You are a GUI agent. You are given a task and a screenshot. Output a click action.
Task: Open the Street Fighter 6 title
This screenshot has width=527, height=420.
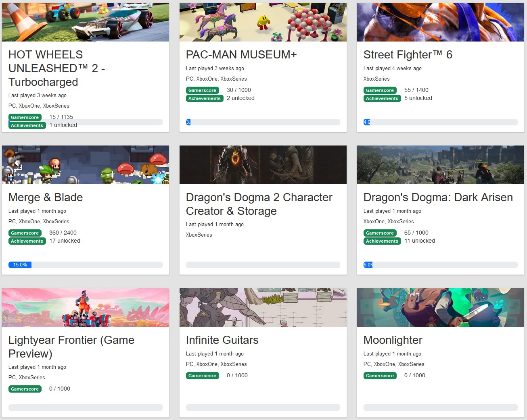(x=408, y=54)
